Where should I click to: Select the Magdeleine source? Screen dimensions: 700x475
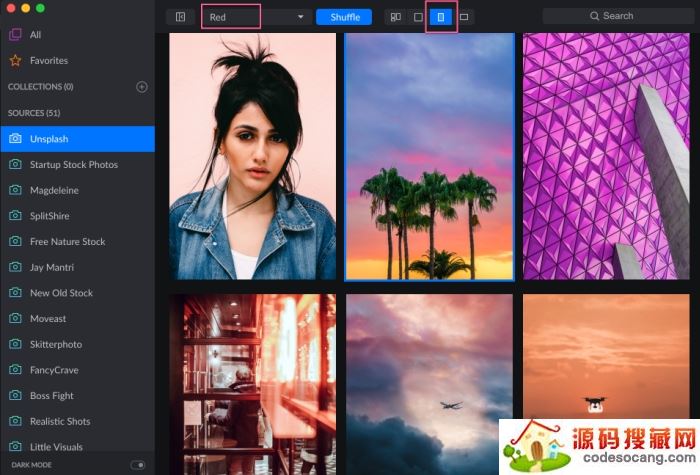(77, 190)
